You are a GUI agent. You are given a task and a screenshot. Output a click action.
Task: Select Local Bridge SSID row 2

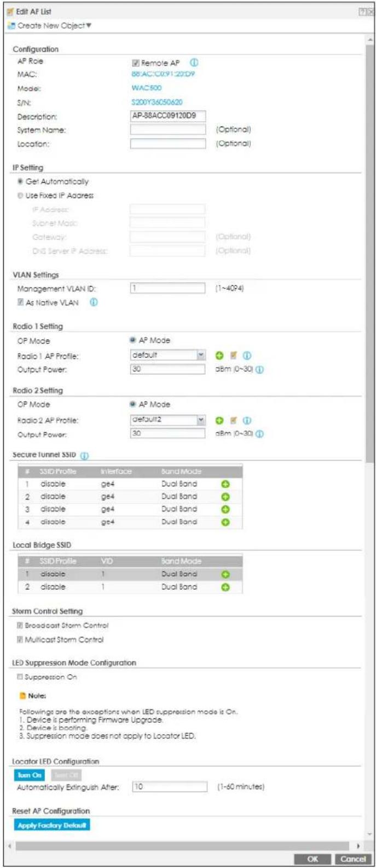[x=130, y=587]
